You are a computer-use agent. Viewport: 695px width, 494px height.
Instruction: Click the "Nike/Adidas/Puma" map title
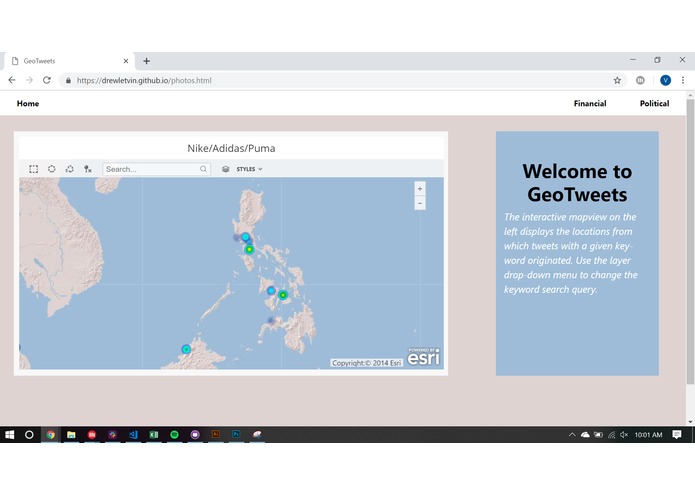pyautogui.click(x=231, y=148)
